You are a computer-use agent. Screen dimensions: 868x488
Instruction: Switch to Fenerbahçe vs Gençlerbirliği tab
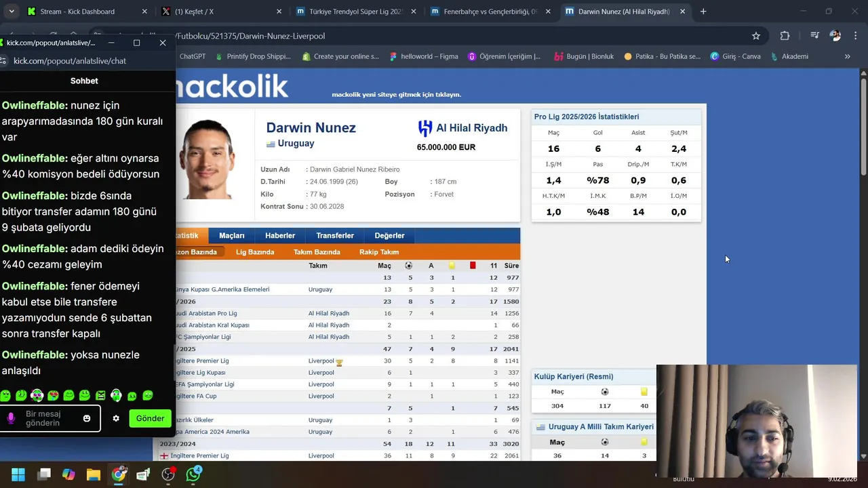click(x=492, y=12)
